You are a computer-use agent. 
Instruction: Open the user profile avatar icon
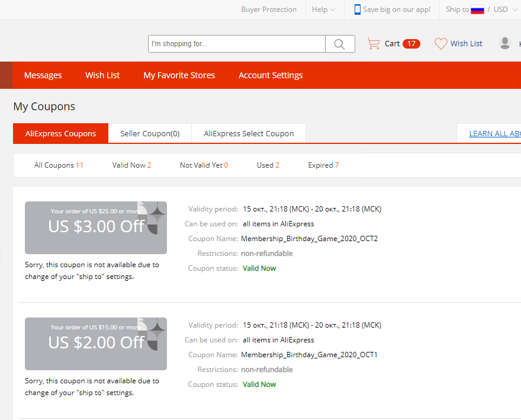pos(504,43)
